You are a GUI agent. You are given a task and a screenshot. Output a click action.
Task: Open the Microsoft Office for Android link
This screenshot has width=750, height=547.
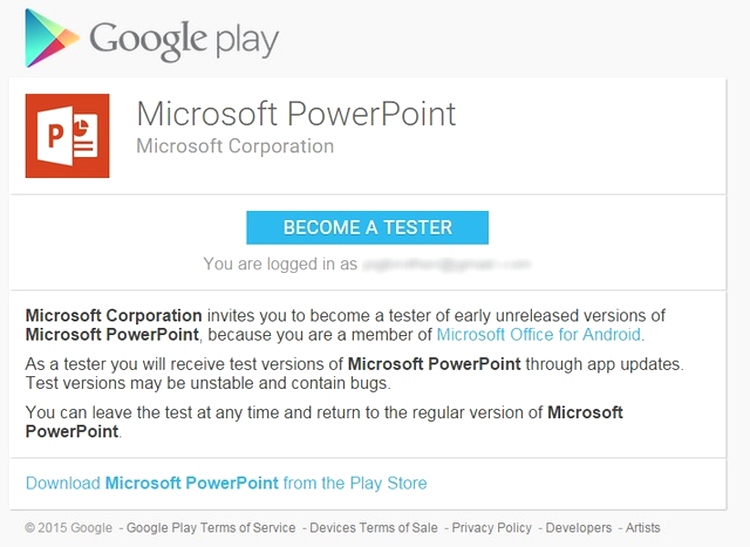pos(539,335)
